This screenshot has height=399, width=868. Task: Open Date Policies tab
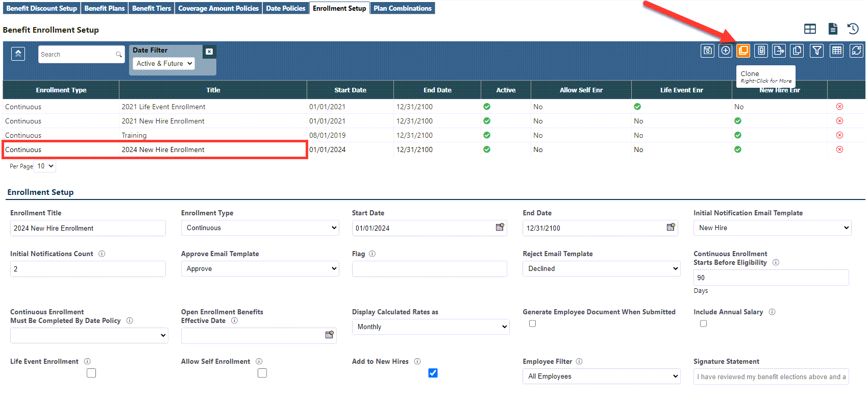[286, 8]
